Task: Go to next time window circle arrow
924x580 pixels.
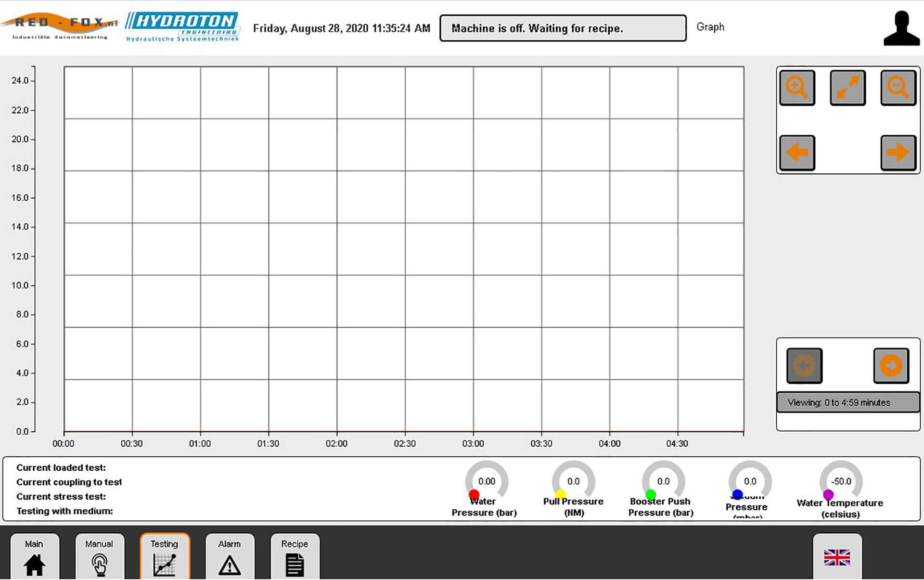Action: (891, 366)
